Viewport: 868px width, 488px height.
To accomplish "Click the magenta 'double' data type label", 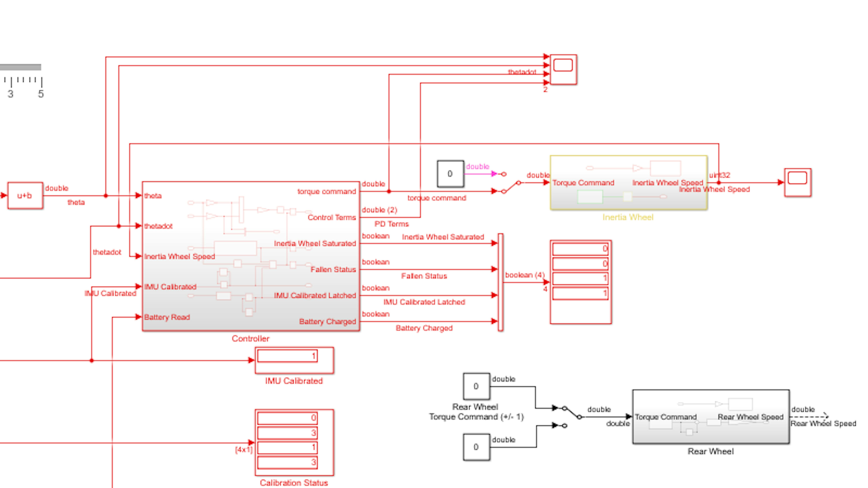I will pyautogui.click(x=477, y=166).
